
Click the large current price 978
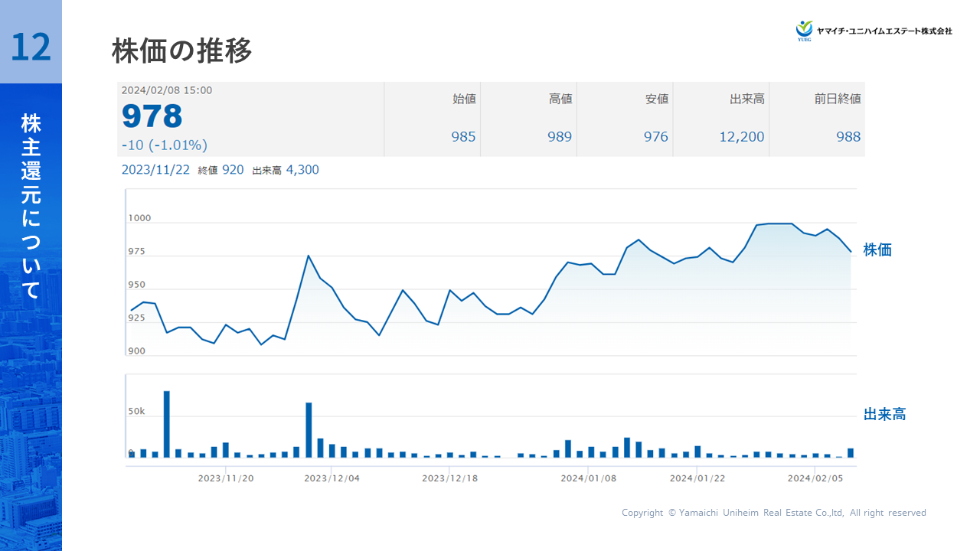(152, 116)
